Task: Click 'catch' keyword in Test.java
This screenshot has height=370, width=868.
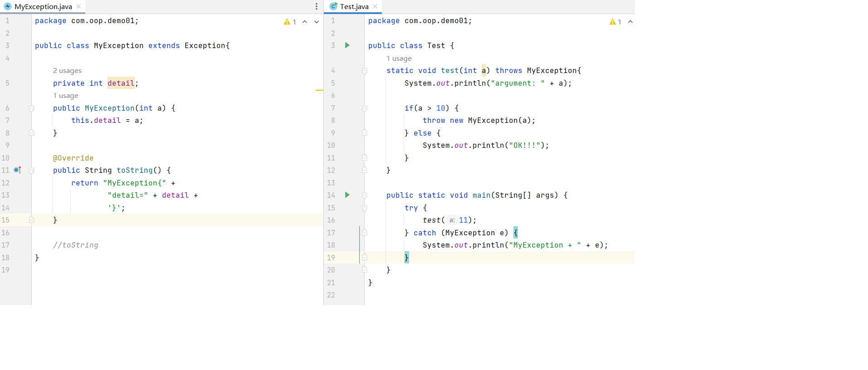Action: coord(424,233)
